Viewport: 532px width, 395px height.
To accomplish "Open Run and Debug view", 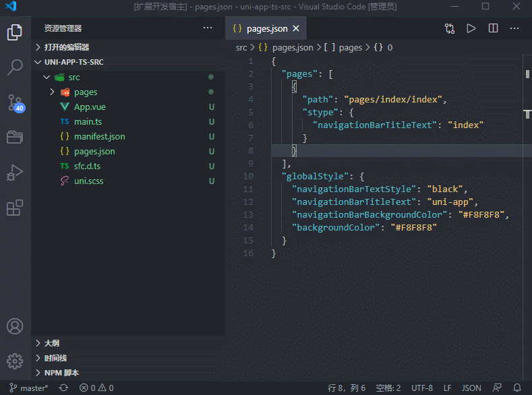I will pos(15,173).
